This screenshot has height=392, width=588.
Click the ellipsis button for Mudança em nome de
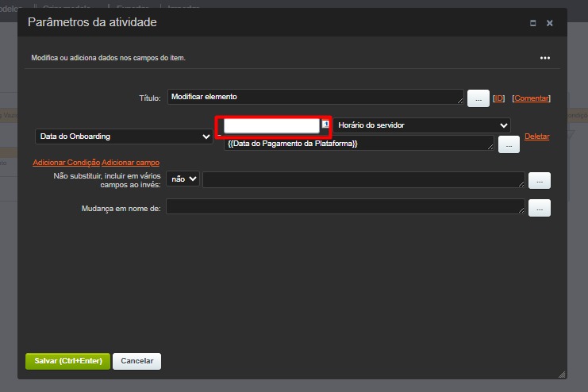coord(539,207)
